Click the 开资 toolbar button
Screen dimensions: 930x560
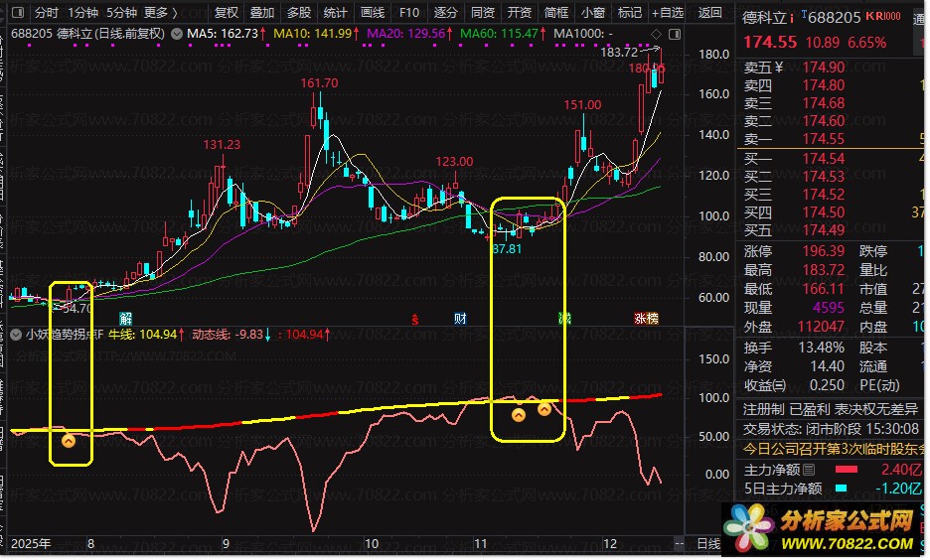(x=519, y=12)
